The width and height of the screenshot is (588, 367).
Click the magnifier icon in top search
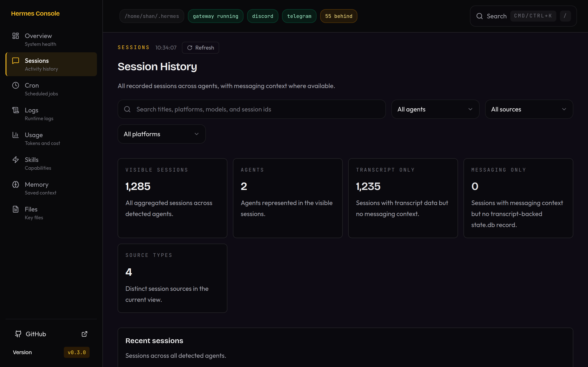coord(479,16)
